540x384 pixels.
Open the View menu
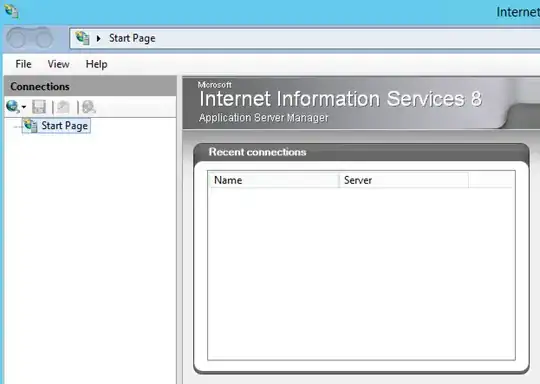tap(58, 64)
